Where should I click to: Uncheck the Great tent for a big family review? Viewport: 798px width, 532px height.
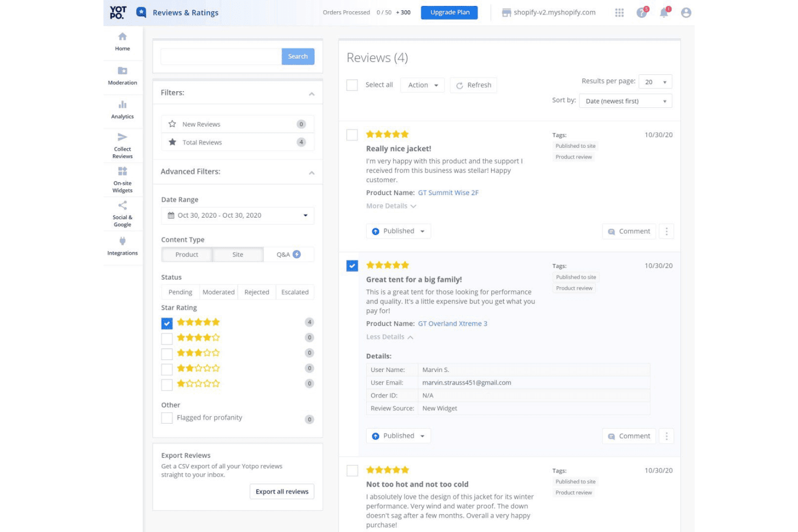coord(352,266)
